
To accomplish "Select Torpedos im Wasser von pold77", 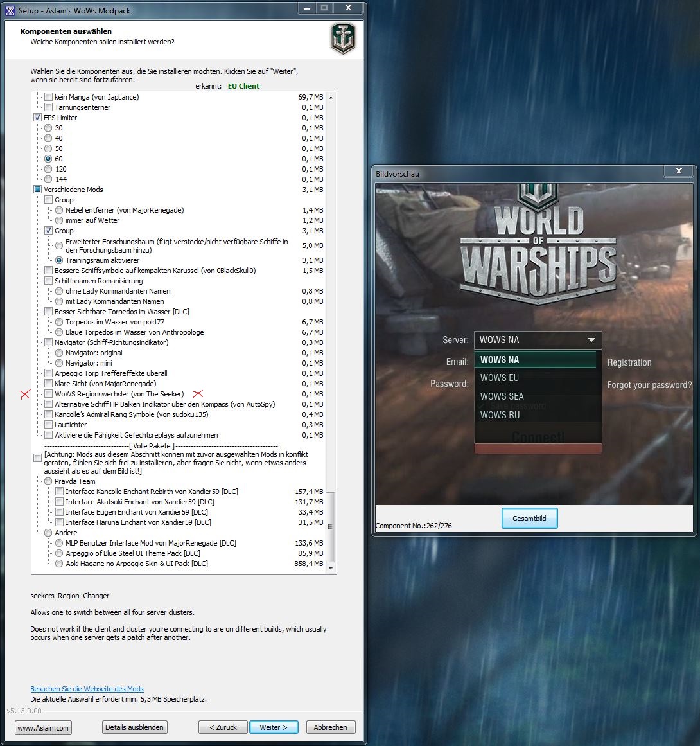I will coord(59,322).
